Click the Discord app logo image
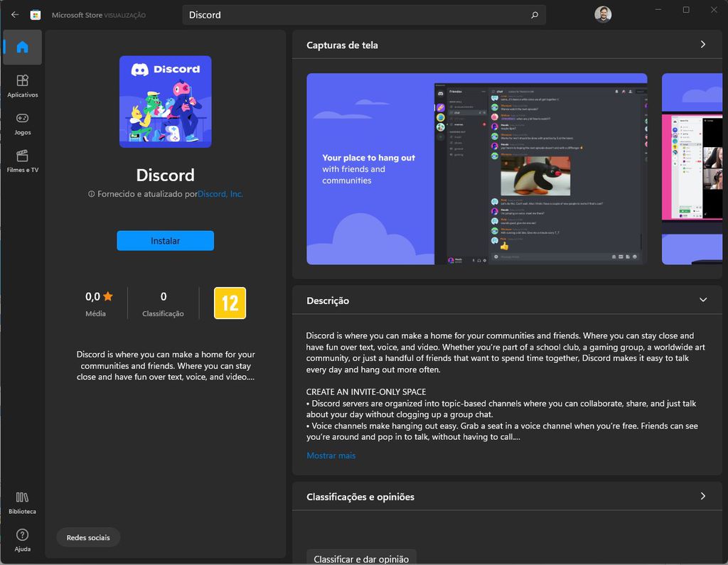The image size is (728, 565). pyautogui.click(x=165, y=102)
